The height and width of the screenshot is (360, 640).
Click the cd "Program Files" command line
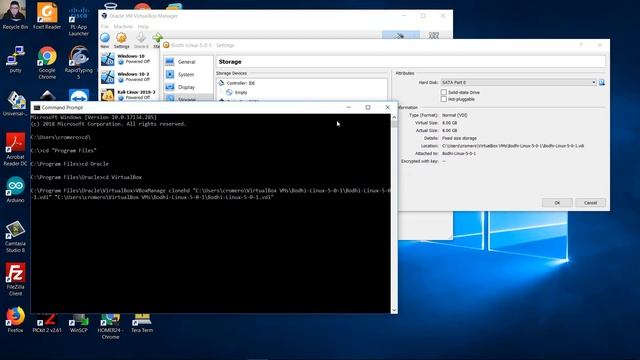coord(63,150)
